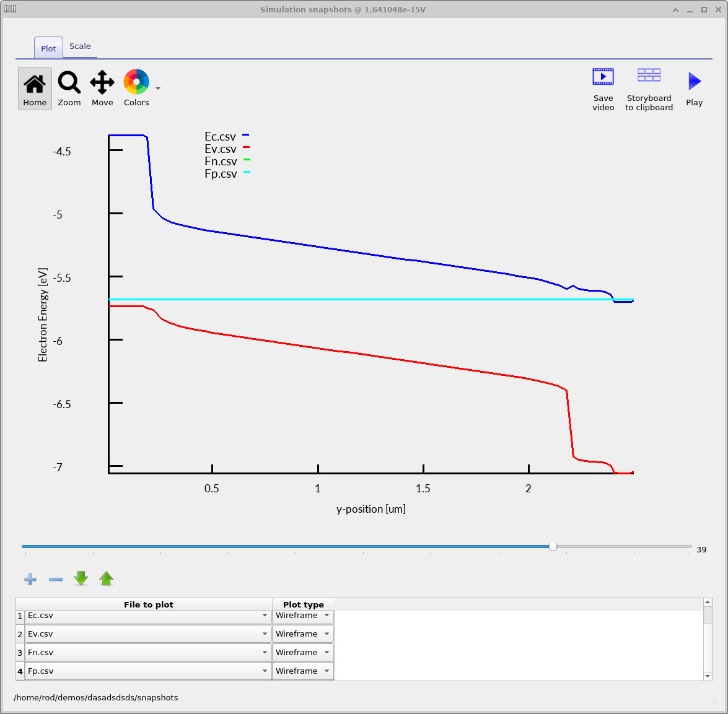The width and height of the screenshot is (728, 714).
Task: Select row header number 3
Action: [20, 652]
